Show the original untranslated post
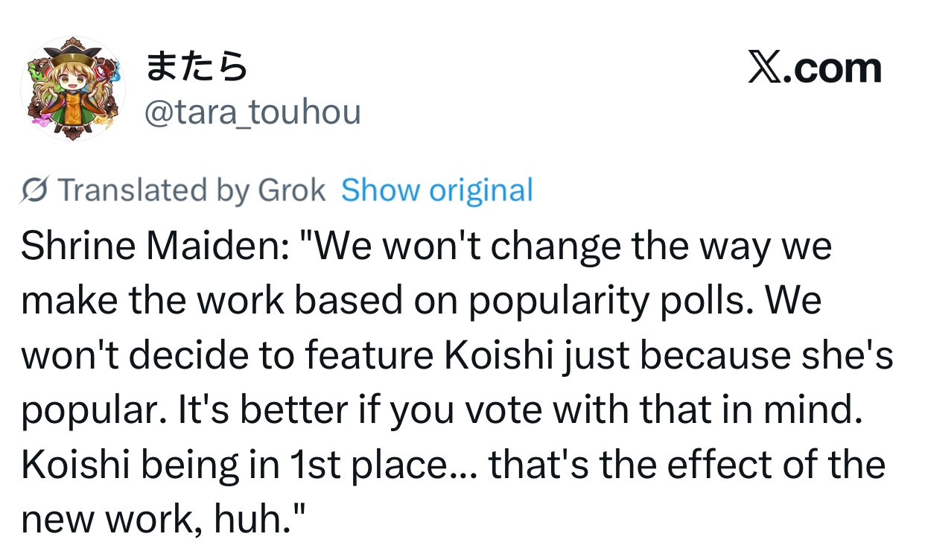Viewport: 925px width, 560px height. [437, 191]
